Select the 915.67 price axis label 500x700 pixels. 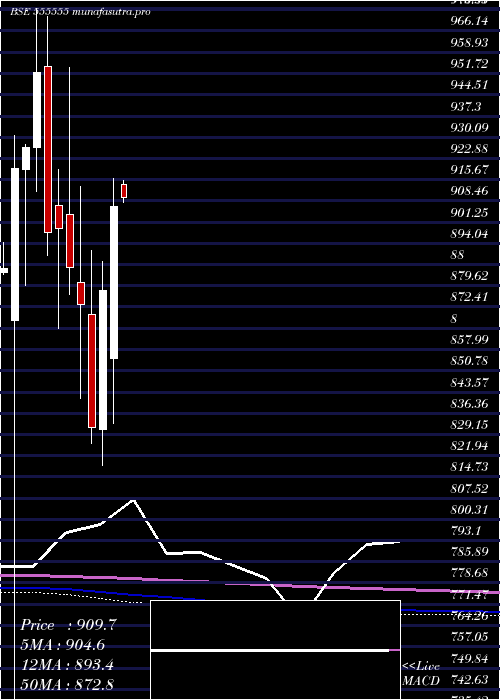click(x=469, y=170)
